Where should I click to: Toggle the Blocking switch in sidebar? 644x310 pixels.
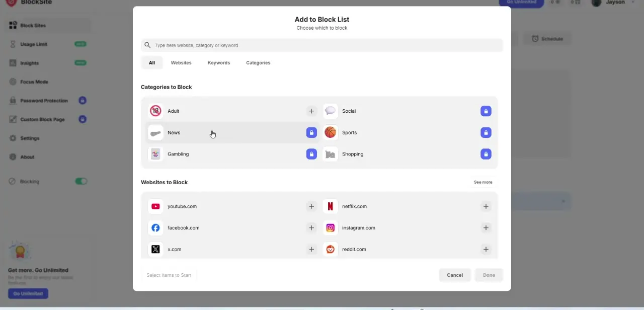[81, 181]
